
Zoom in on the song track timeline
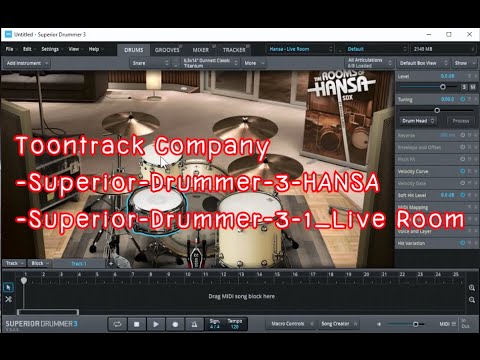472,288
